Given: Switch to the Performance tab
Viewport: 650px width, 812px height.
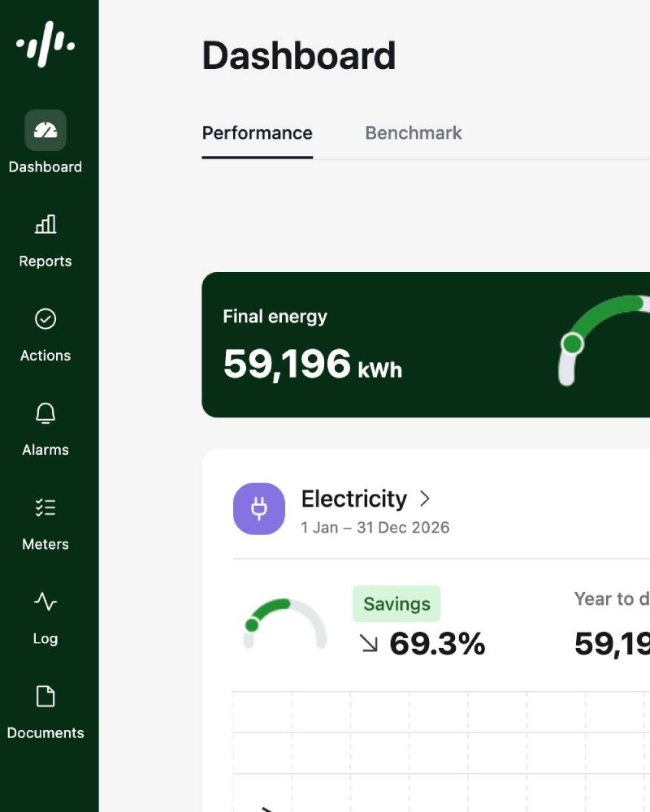Looking at the screenshot, I should (257, 133).
